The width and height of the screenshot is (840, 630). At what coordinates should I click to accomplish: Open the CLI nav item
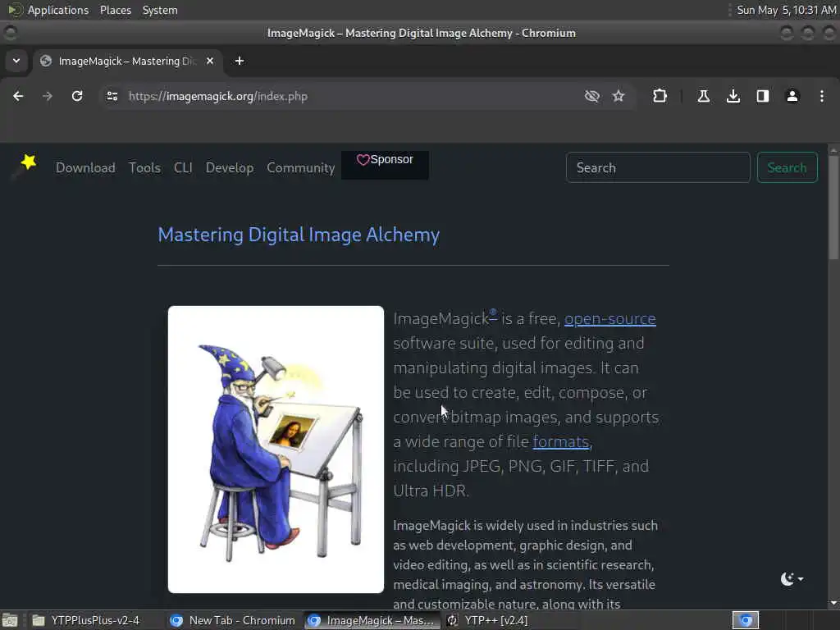(x=183, y=167)
